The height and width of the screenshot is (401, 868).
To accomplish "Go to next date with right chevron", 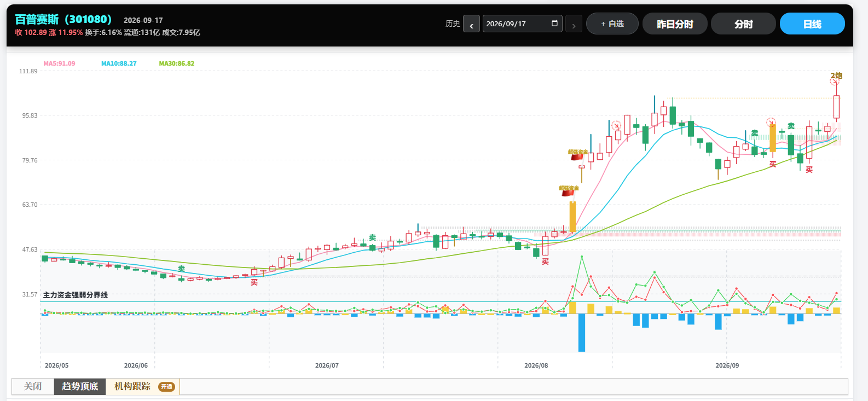I will coord(574,24).
